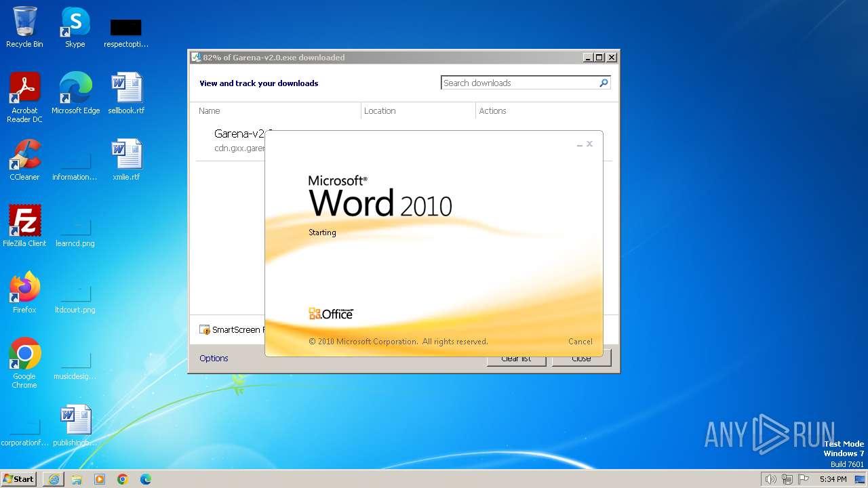The image size is (868, 488).
Task: Click Close button in downloads window
Action: click(581, 358)
